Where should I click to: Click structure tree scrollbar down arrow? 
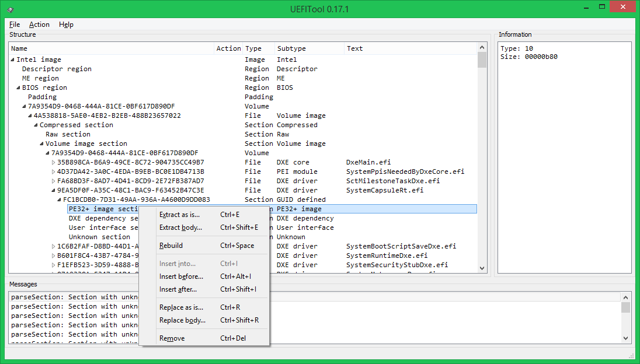[x=482, y=268]
